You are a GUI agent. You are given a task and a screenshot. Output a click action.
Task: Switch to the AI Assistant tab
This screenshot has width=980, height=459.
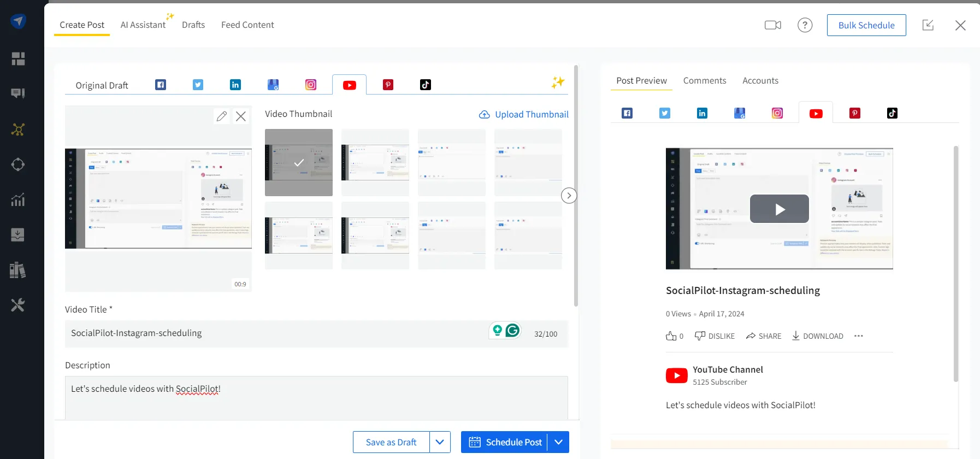click(143, 25)
